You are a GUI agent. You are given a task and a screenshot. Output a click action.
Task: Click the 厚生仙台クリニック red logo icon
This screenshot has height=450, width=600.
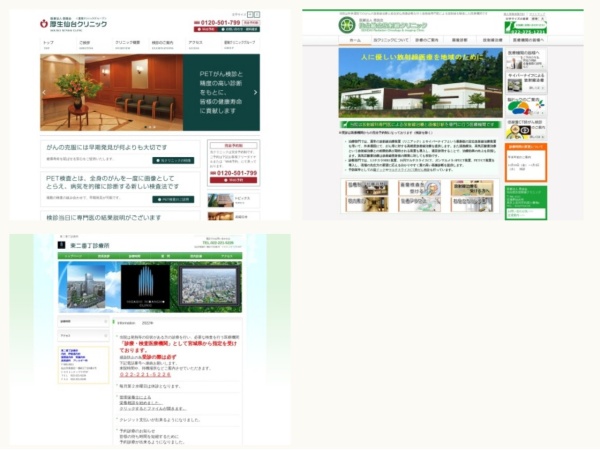pos(44,23)
